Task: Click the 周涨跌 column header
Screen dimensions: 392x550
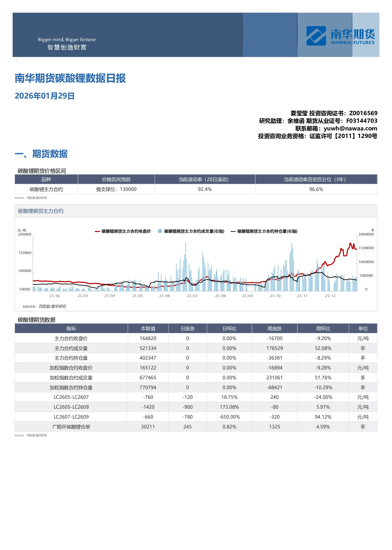Action: click(275, 329)
